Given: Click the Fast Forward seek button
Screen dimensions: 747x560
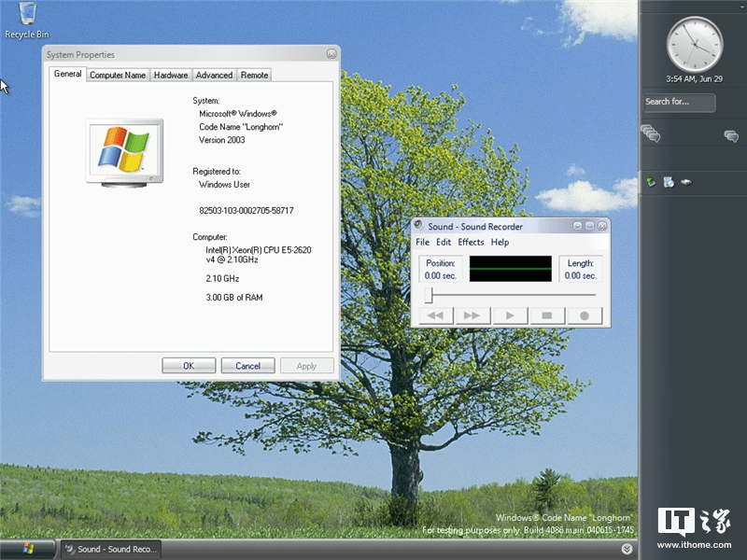Looking at the screenshot, I should (x=472, y=315).
